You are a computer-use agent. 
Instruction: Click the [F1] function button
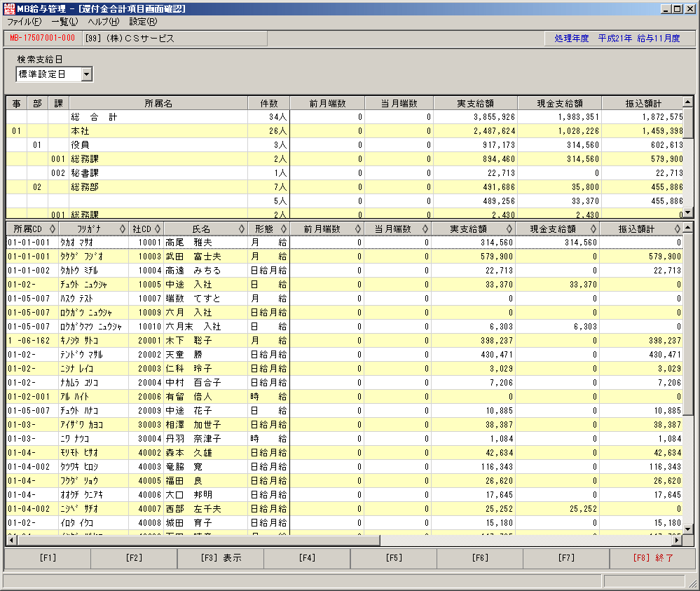[x=48, y=558]
